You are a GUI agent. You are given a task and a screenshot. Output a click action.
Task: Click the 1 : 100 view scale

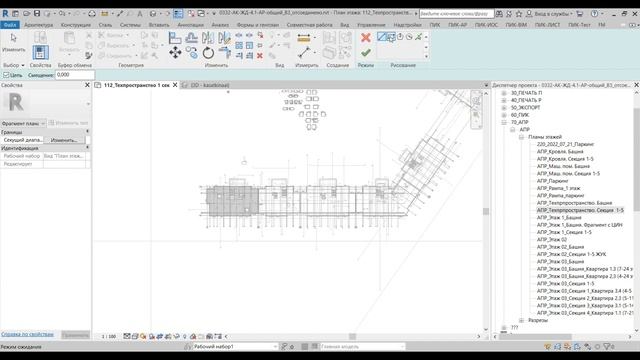pos(109,336)
